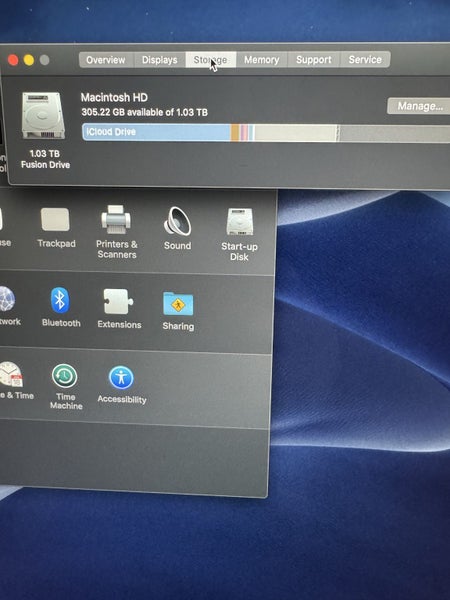
Task: Open the Sound preferences pane
Action: [x=177, y=229]
